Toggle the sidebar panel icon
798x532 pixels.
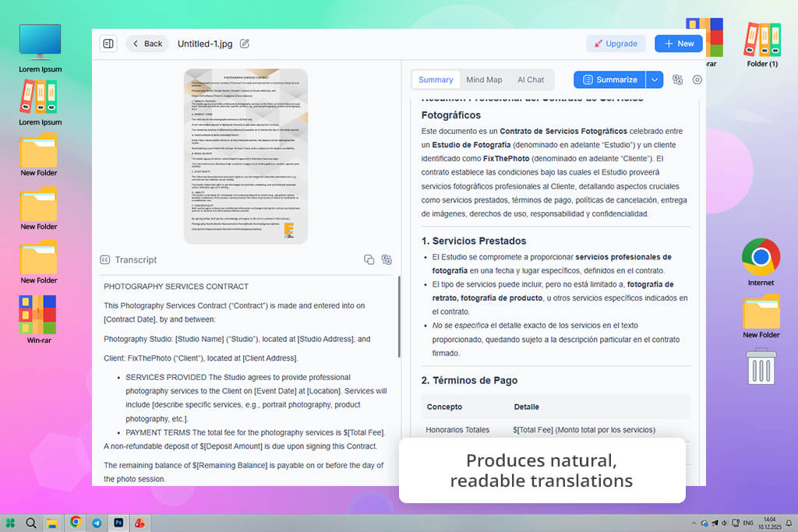(108, 44)
